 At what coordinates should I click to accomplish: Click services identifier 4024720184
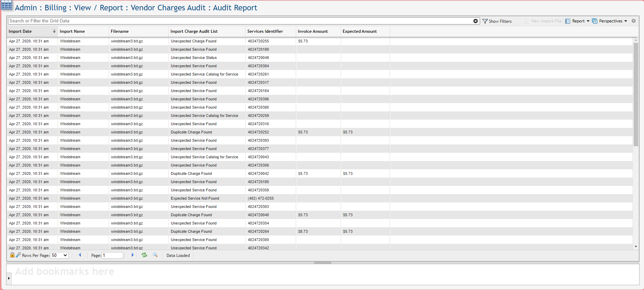pos(258,91)
